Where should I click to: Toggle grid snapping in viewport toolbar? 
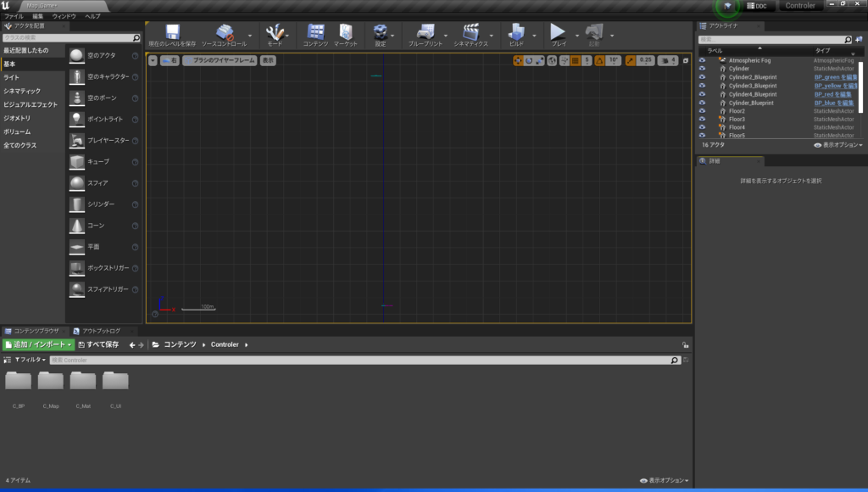click(x=576, y=60)
